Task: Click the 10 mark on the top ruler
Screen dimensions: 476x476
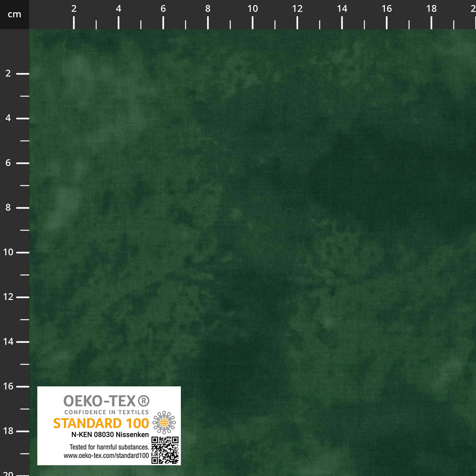Action: click(253, 9)
